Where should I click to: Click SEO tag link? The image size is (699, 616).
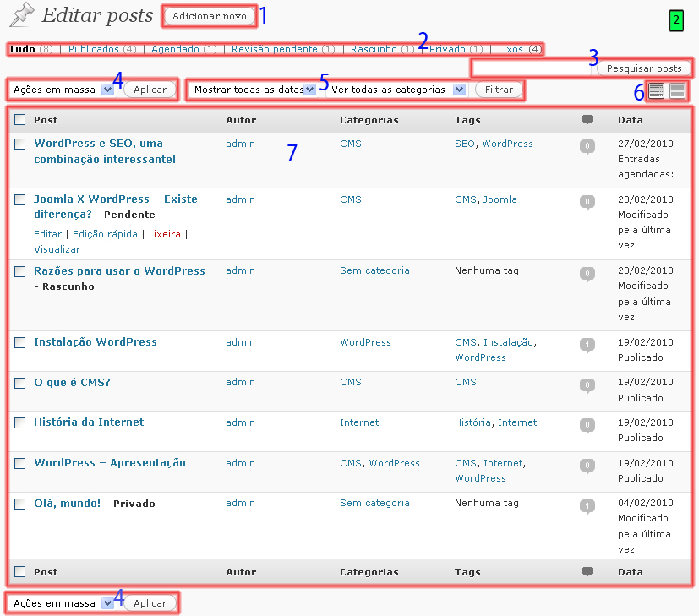coord(465,144)
